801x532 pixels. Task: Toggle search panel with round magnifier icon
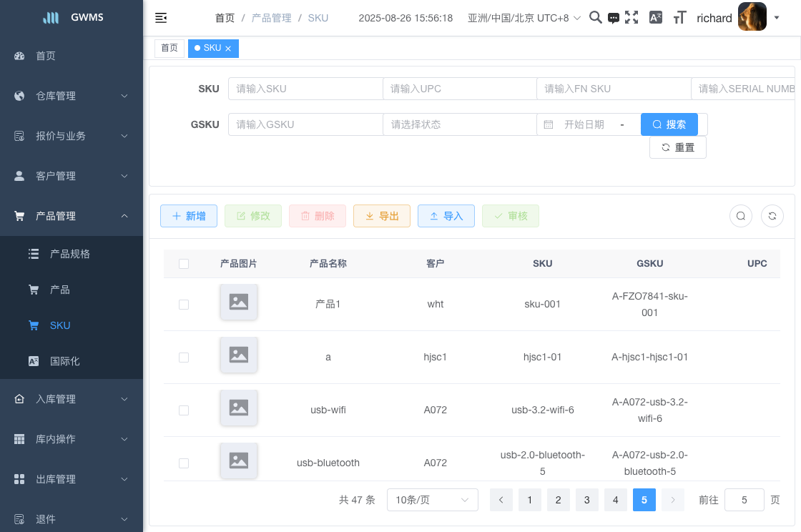[741, 216]
